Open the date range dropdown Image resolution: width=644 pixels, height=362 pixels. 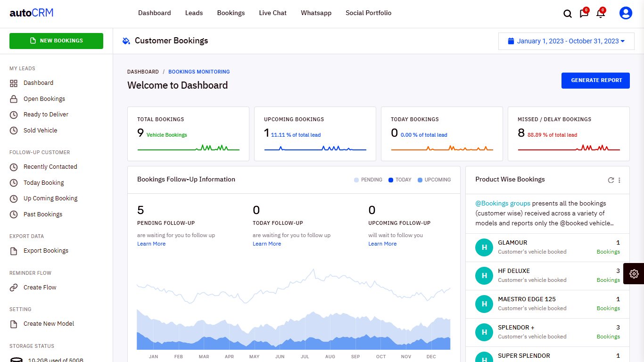(x=566, y=41)
